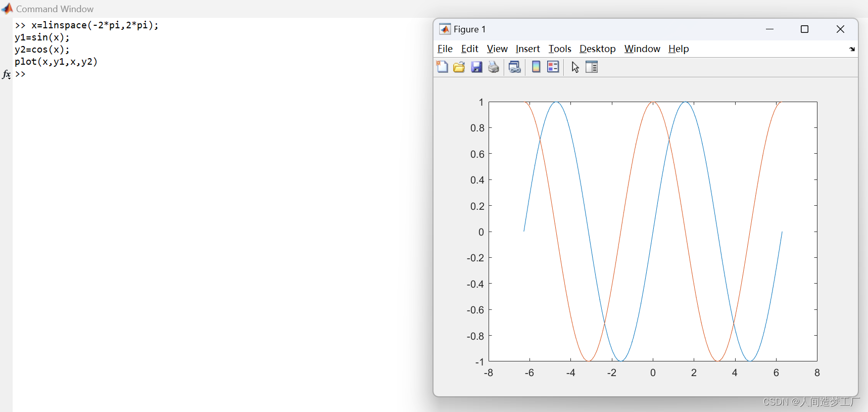Click the y2=cos(x); command line
The width and height of the screenshot is (868, 412).
(x=42, y=50)
